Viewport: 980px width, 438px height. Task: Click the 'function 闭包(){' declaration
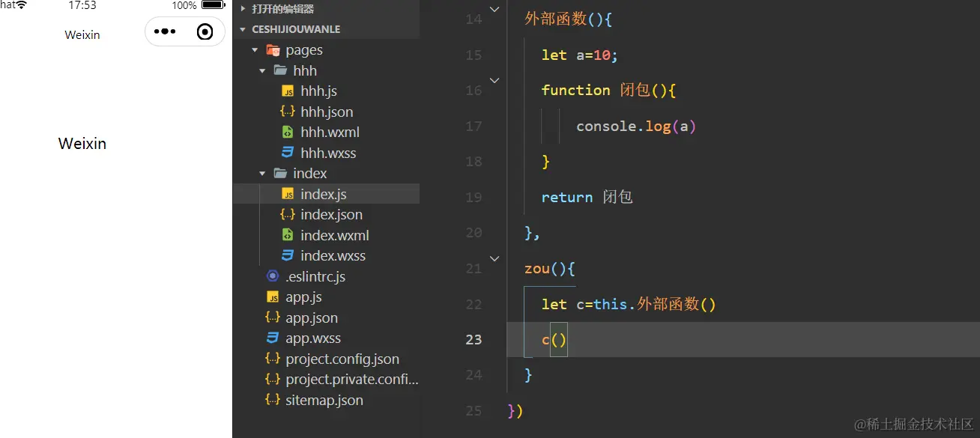coord(609,90)
